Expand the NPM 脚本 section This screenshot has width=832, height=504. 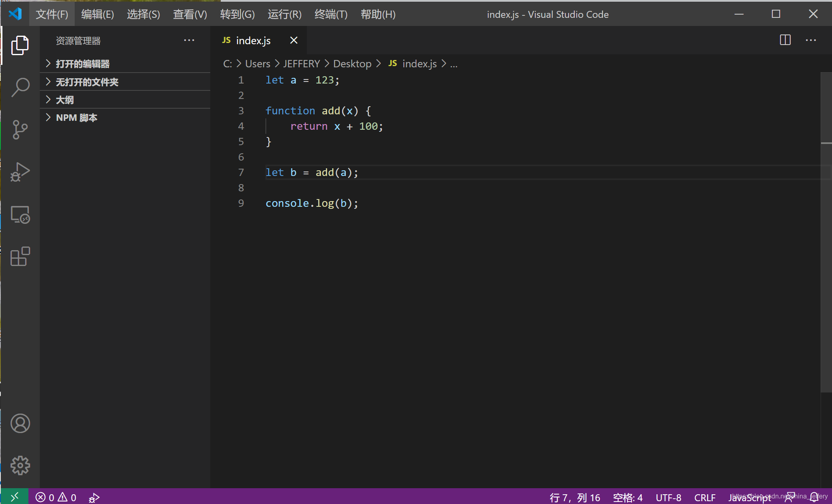click(x=125, y=118)
